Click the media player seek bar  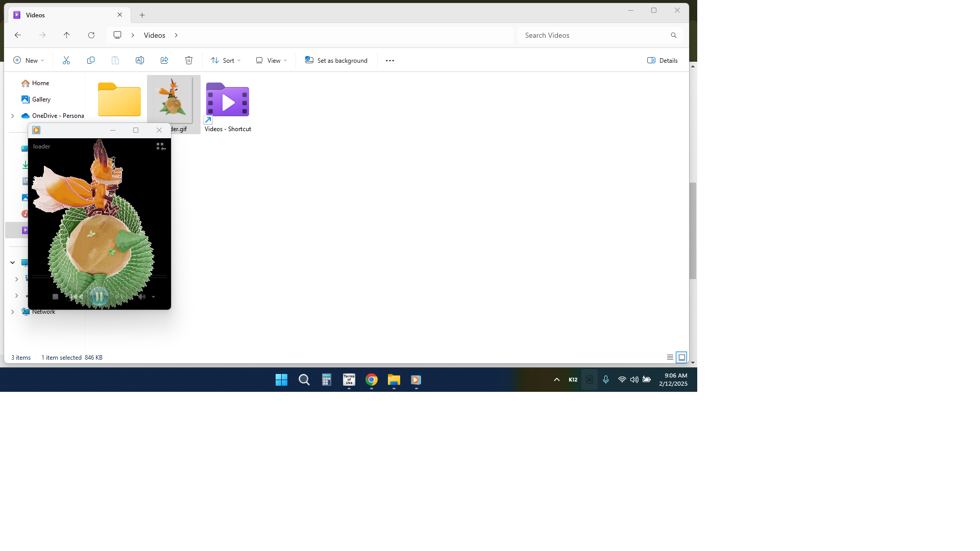tap(99, 277)
